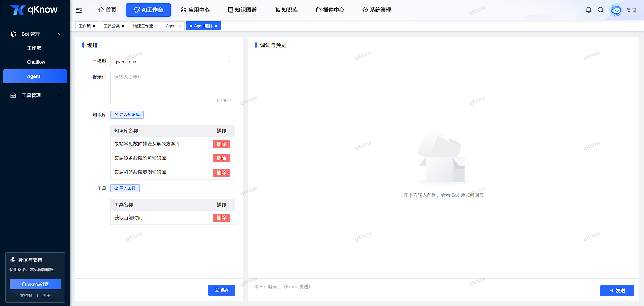644x306 pixels.
Task: Click 获取当前时间 tool name cell
Action: click(x=159, y=218)
